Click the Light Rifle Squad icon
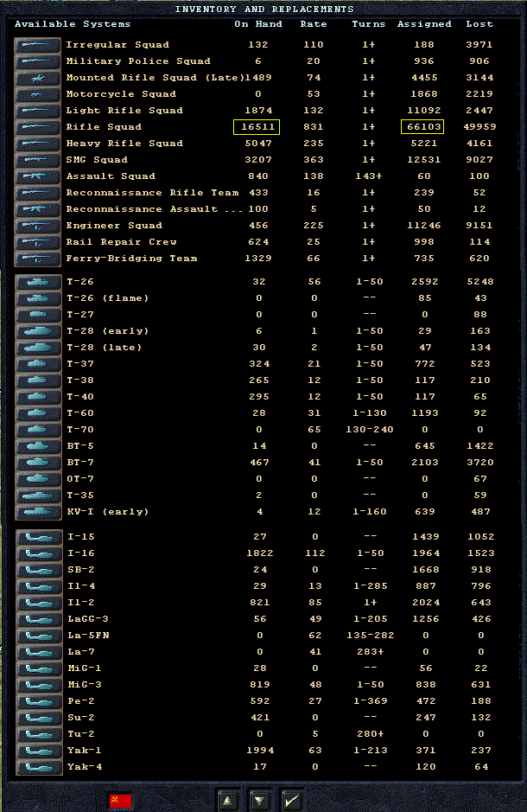Screen dimensions: 527x812 point(38,111)
